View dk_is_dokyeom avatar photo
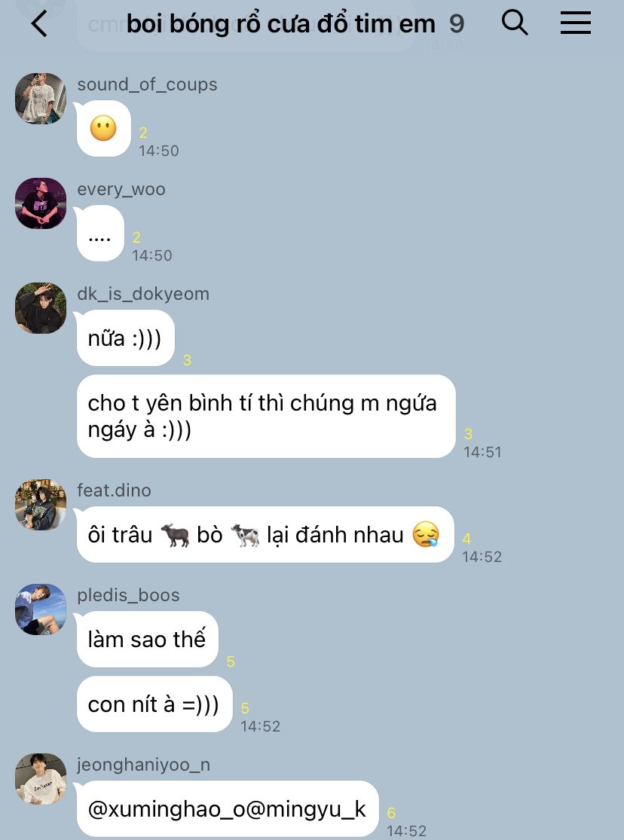 [x=41, y=308]
